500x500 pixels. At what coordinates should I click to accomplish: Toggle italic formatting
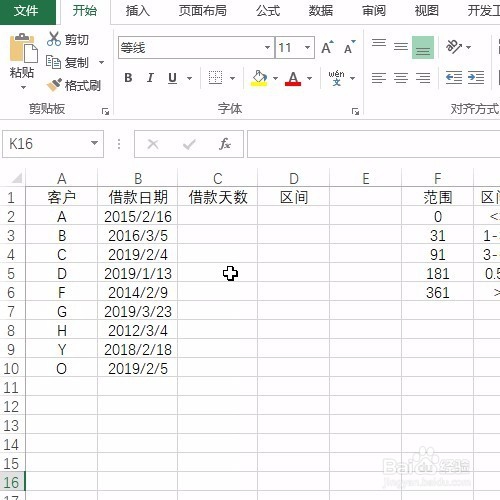(150, 78)
